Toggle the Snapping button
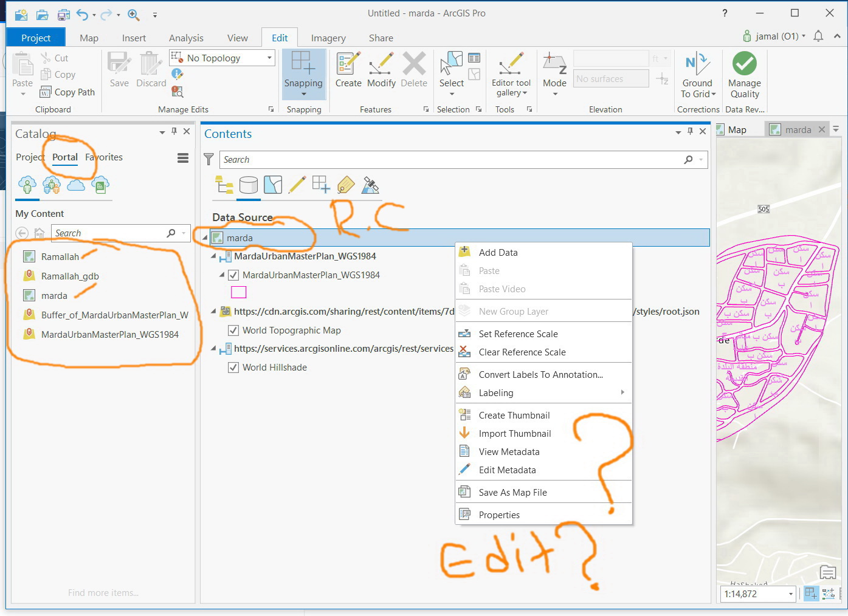The height and width of the screenshot is (616, 848). 303,74
